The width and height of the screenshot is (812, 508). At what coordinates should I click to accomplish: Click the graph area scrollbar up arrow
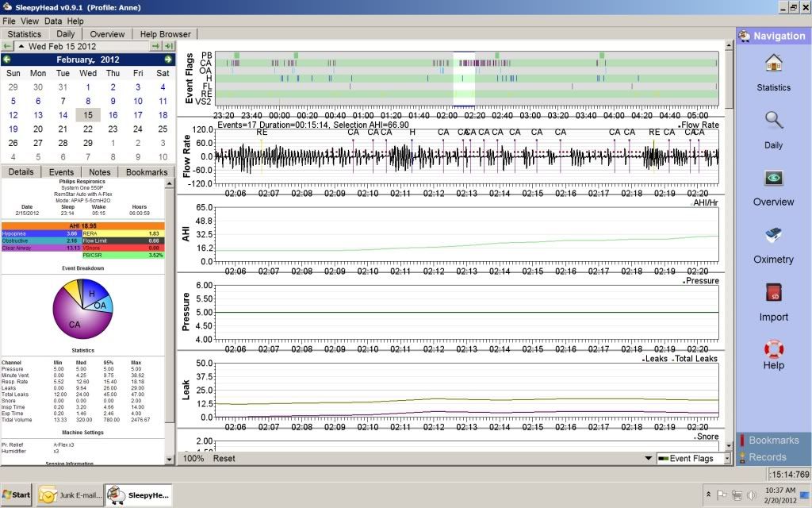coord(730,45)
